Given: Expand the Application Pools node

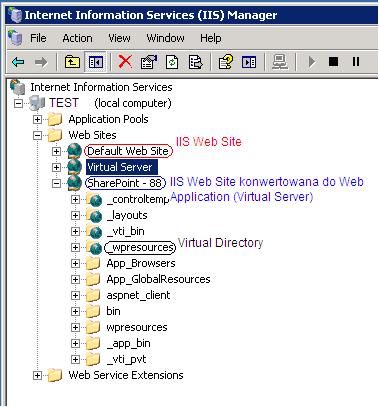Looking at the screenshot, I should tap(37, 119).
